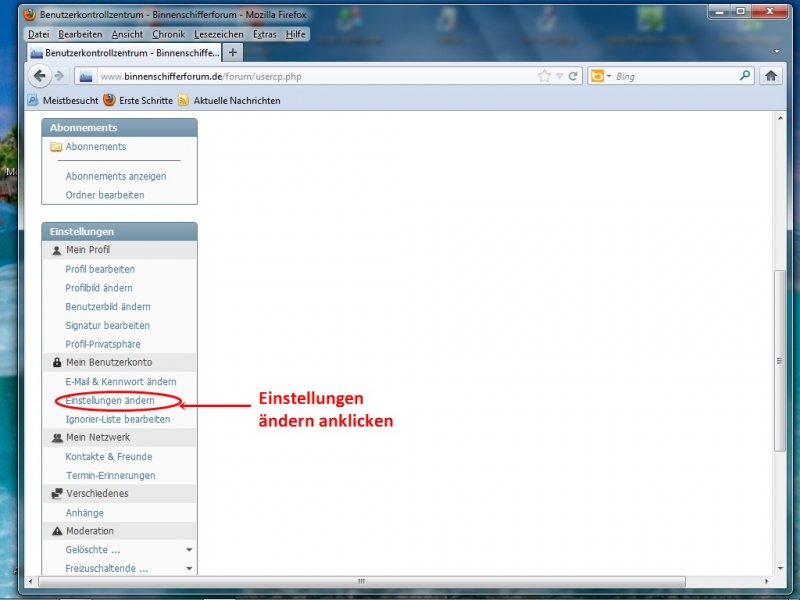
Task: Open the Lesezeichen menu
Action: coord(218,34)
